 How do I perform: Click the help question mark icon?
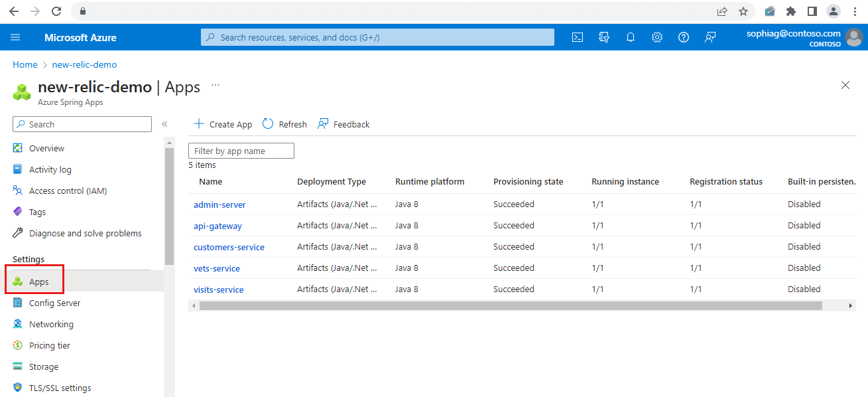click(683, 37)
